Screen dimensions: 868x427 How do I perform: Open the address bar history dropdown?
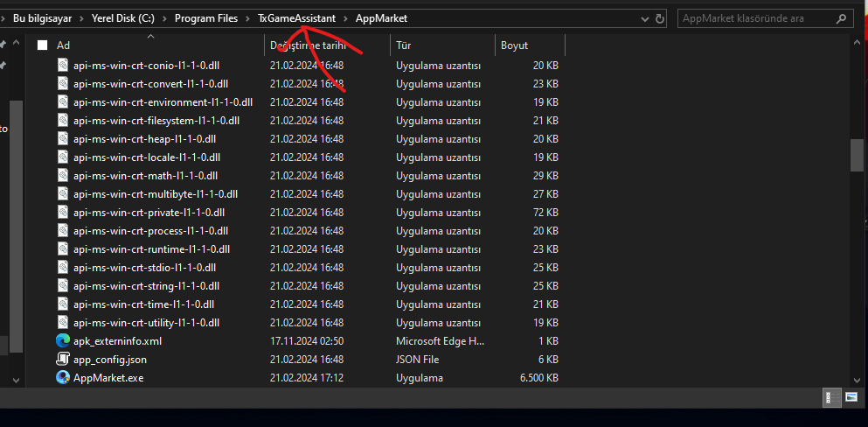point(645,19)
